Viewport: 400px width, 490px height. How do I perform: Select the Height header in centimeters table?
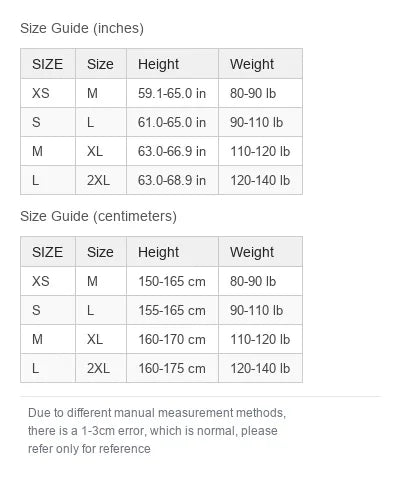coord(172,252)
